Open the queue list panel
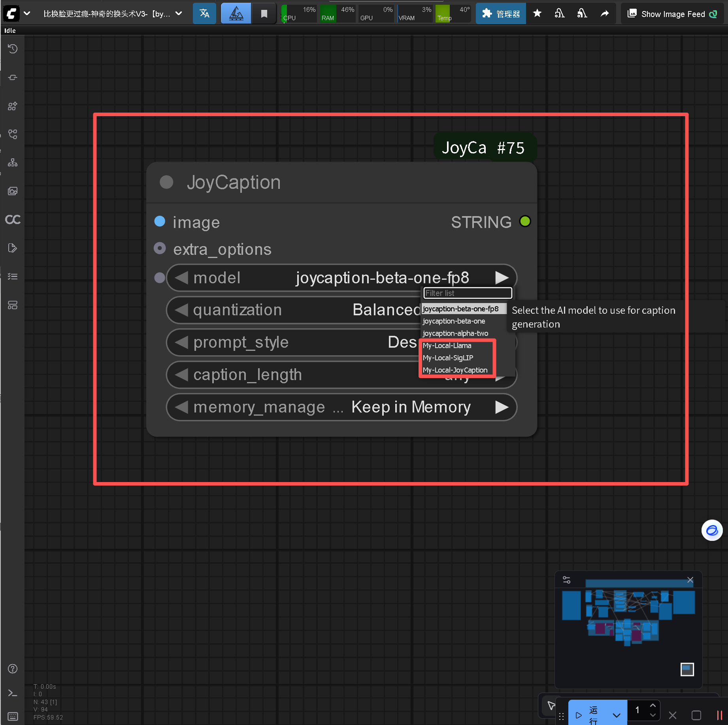728x725 pixels. click(x=12, y=276)
